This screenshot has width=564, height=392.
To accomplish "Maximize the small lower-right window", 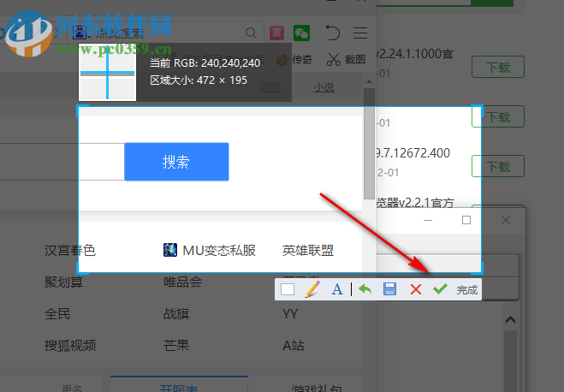I will (466, 220).
